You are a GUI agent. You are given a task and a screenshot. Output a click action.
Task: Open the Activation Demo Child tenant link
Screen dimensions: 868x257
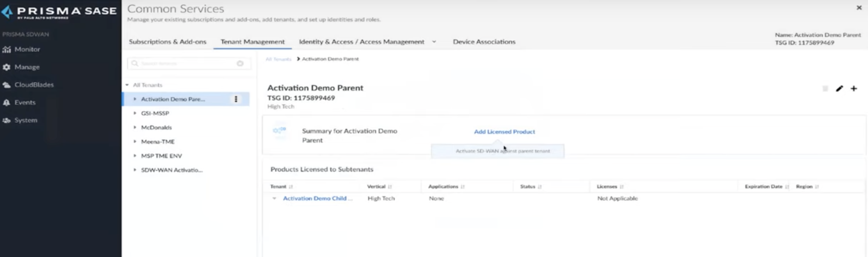tap(315, 199)
